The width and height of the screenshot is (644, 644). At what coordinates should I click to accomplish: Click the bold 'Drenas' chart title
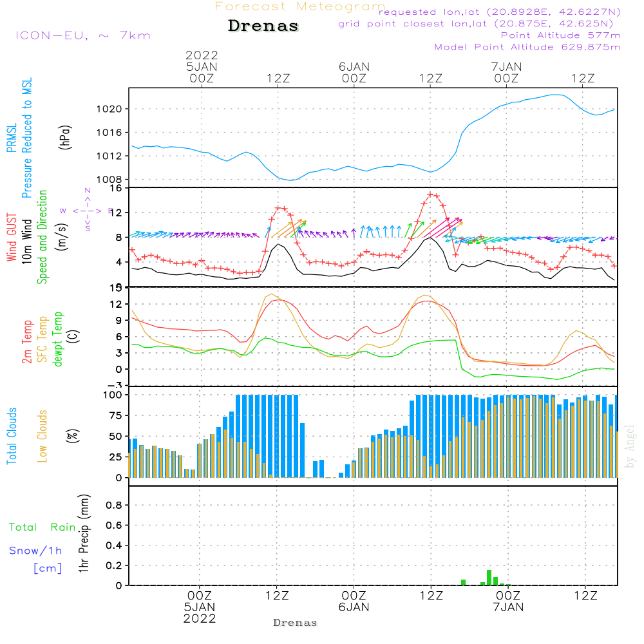[263, 26]
